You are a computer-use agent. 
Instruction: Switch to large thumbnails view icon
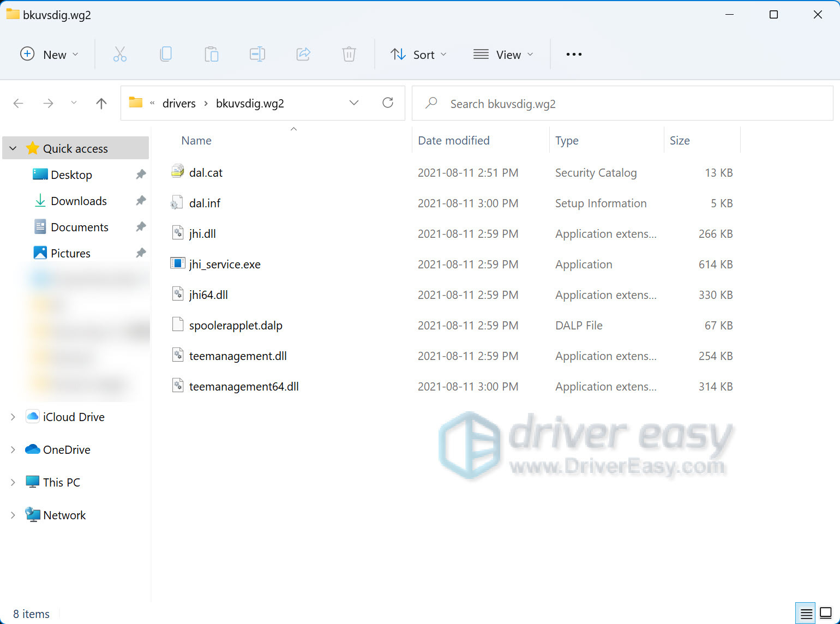pyautogui.click(x=826, y=614)
